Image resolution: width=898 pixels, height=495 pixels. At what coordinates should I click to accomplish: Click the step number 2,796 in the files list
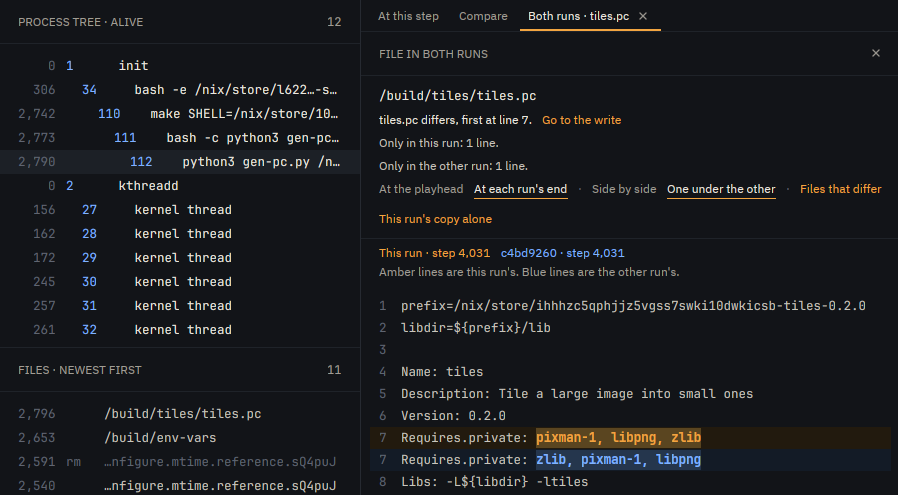click(37, 414)
